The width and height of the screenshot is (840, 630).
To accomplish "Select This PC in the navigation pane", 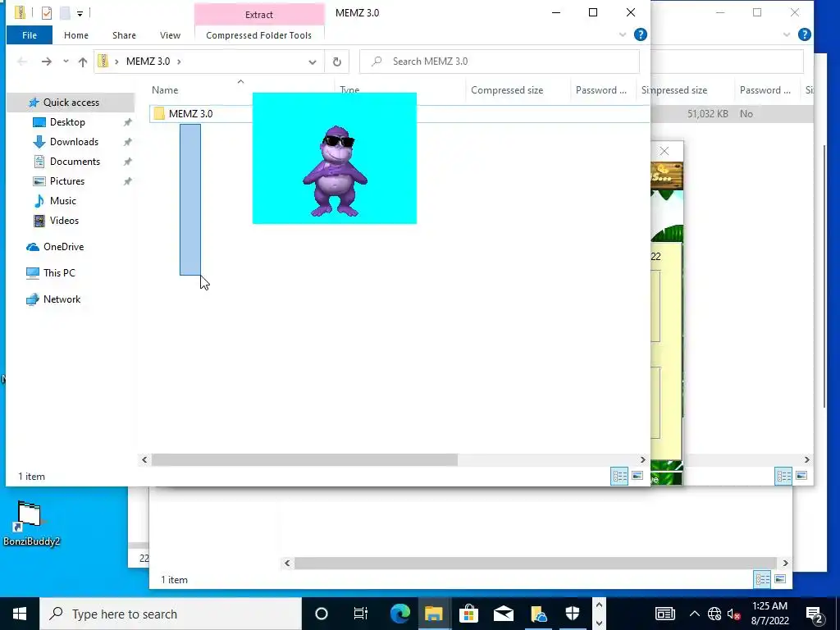I will pos(59,273).
